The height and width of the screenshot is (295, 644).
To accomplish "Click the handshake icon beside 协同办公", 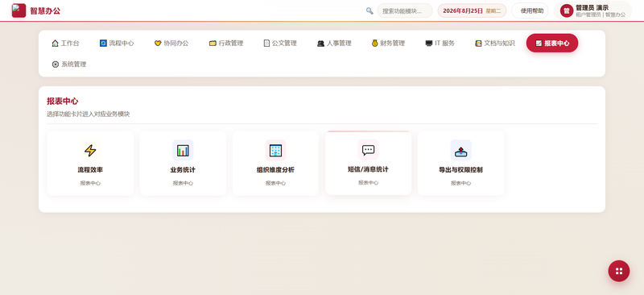I will point(158,44).
